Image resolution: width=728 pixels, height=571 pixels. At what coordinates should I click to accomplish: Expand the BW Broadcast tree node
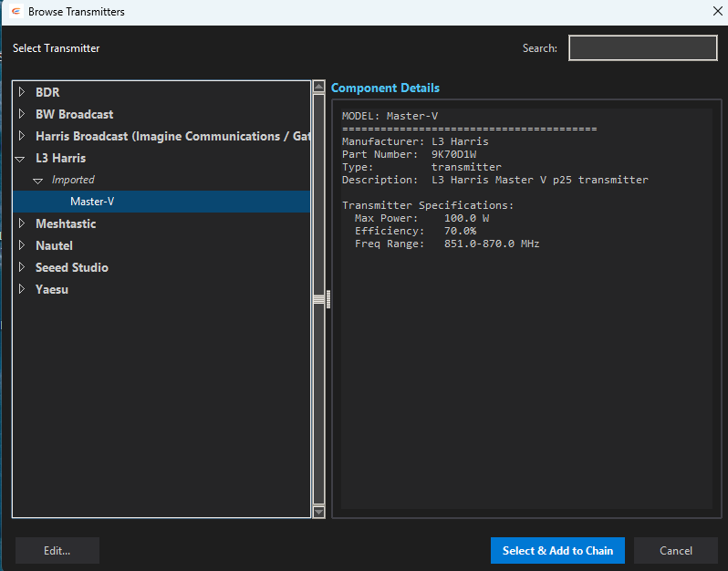[21, 114]
